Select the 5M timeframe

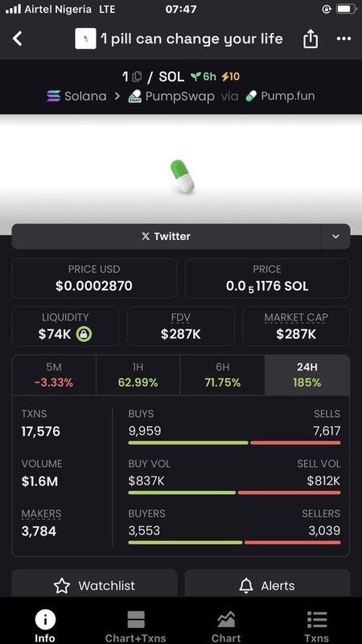[x=54, y=375]
